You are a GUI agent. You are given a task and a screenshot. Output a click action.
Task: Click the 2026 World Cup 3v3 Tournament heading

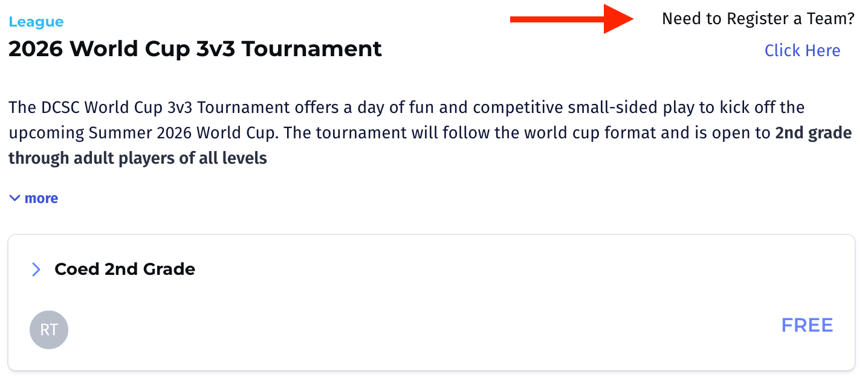tap(195, 49)
